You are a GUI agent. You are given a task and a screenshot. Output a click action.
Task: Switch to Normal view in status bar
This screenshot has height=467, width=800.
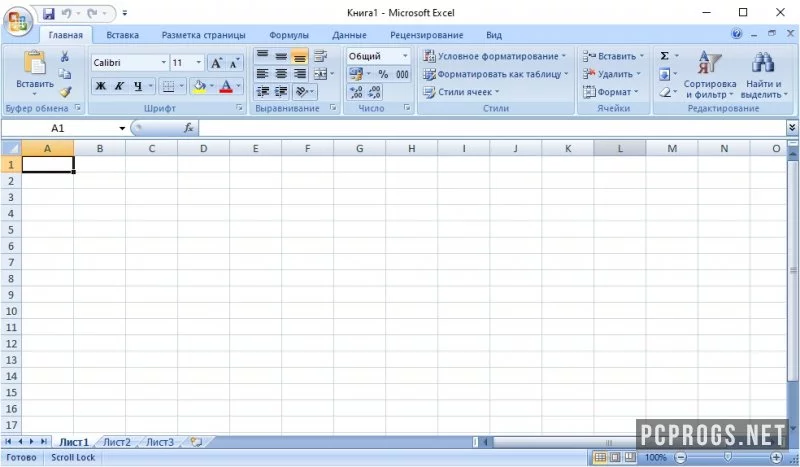(601, 457)
